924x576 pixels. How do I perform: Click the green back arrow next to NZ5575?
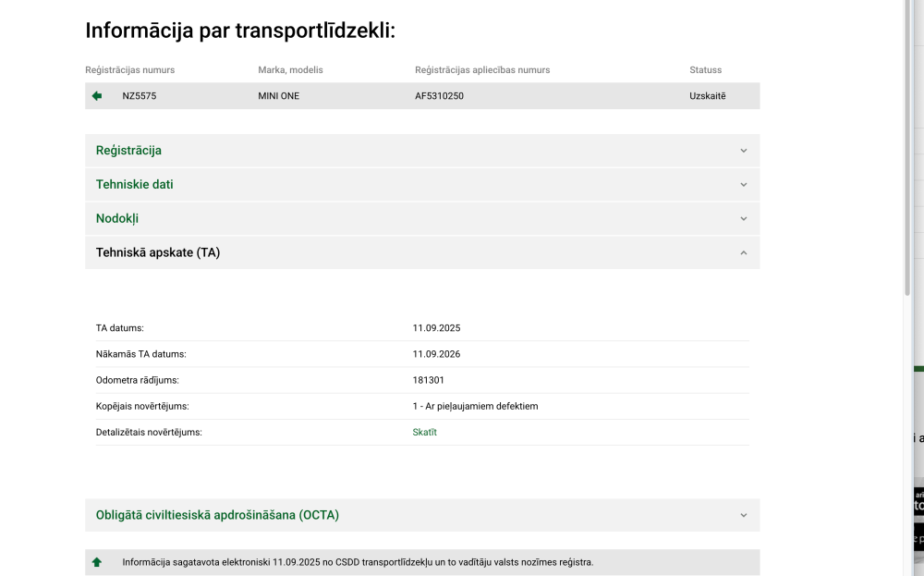click(x=97, y=95)
